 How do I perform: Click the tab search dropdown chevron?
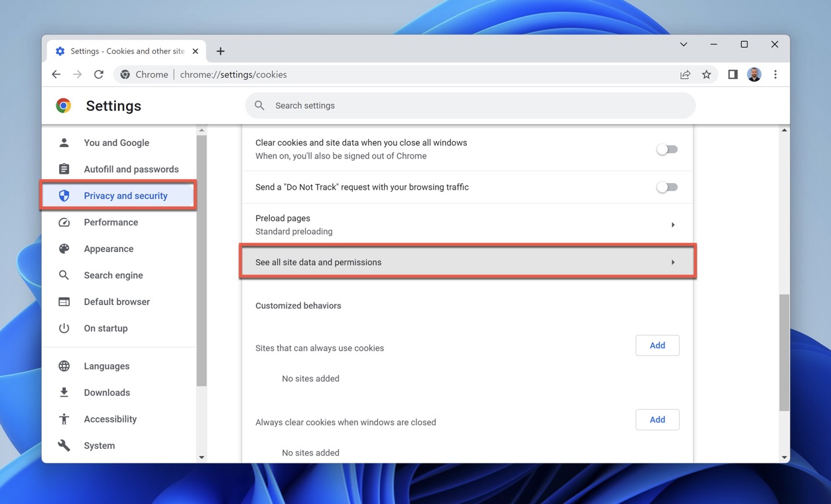point(683,44)
